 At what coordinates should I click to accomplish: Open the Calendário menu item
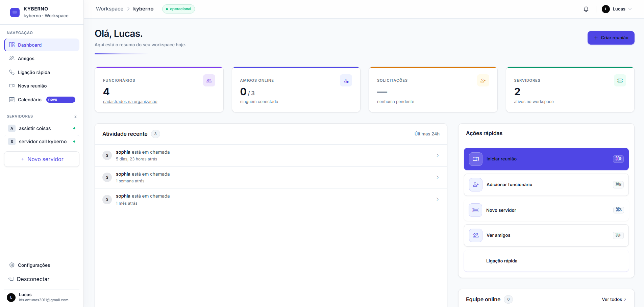coord(42,100)
